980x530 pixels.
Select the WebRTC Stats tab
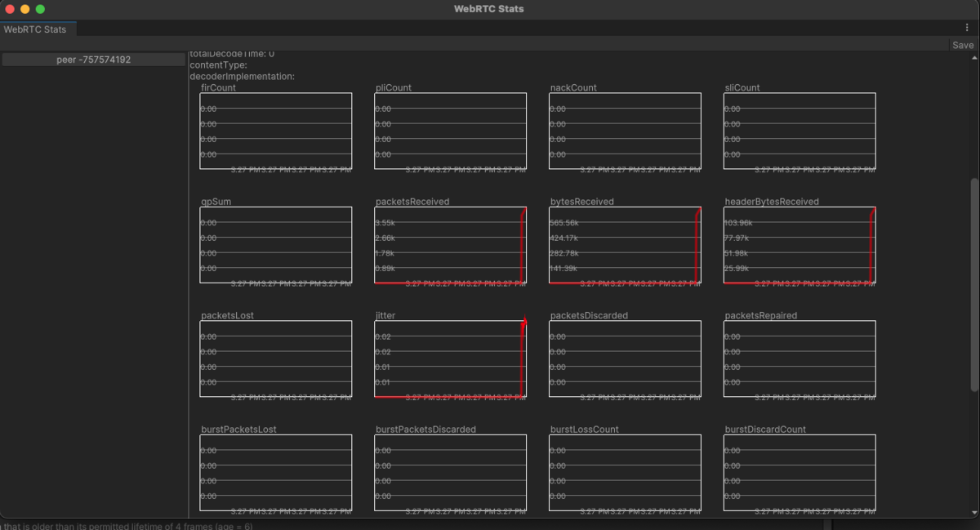34,29
